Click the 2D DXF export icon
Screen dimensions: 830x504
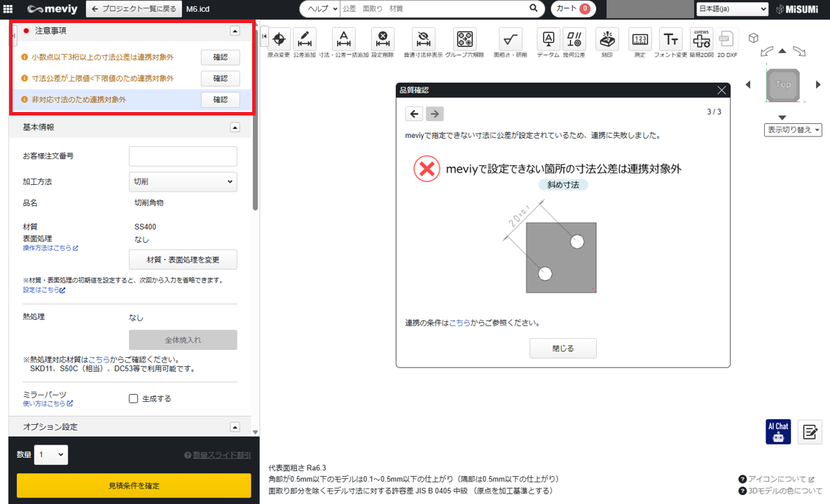(726, 40)
